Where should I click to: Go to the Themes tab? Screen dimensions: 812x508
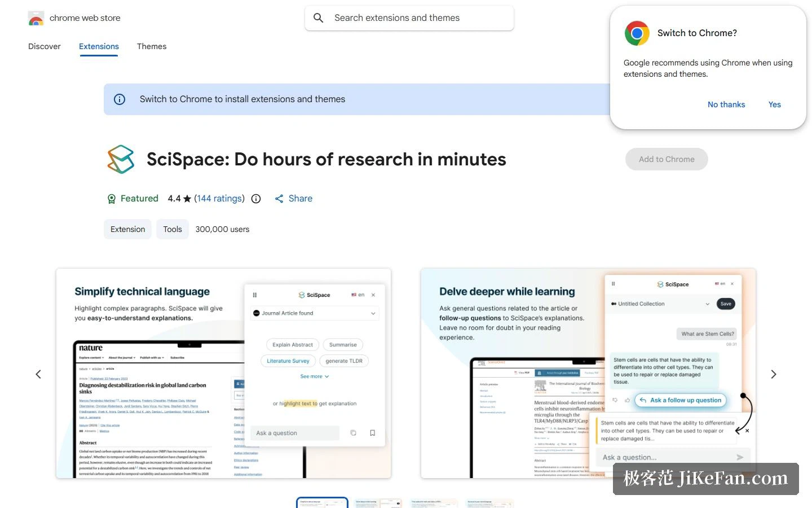[x=152, y=46]
